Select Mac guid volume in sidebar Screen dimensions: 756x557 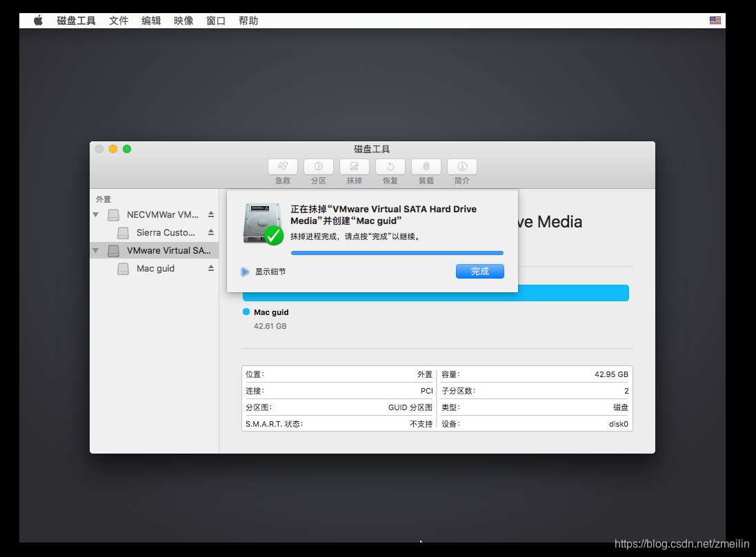(155, 268)
